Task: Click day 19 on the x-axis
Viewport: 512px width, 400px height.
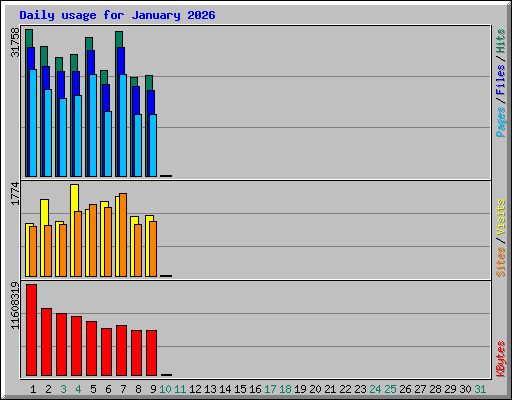Action: 300,389
